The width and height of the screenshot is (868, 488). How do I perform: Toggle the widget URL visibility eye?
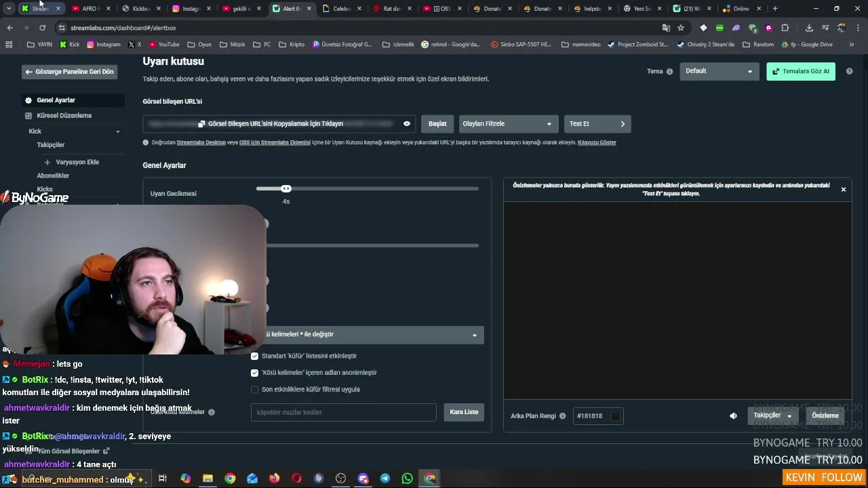[x=407, y=124]
